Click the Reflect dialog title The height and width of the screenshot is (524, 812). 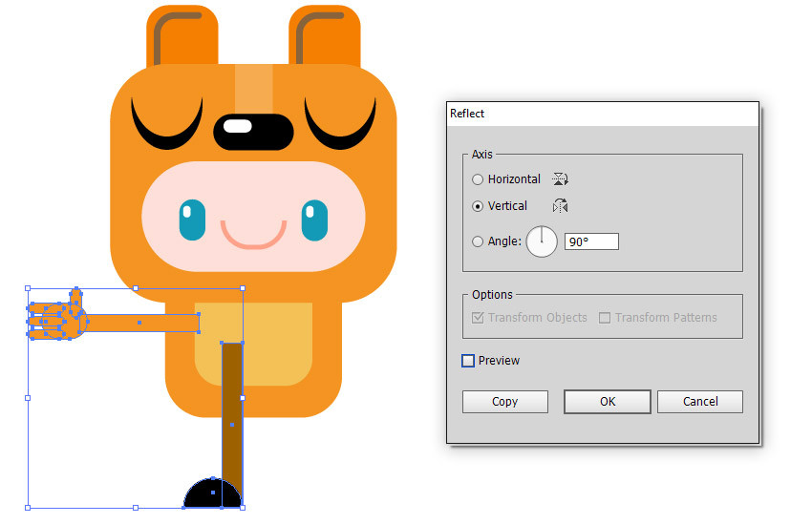[x=467, y=114]
